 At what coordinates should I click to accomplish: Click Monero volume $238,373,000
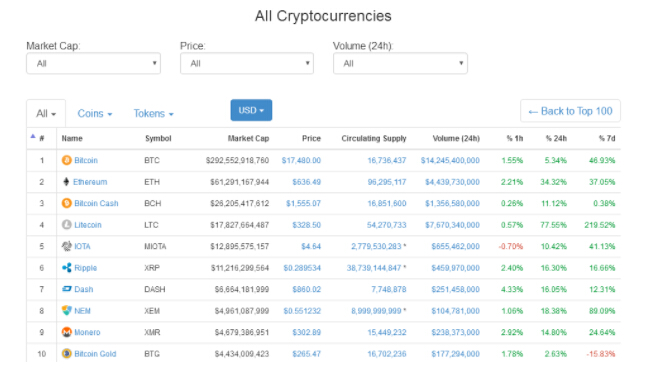coord(456,333)
